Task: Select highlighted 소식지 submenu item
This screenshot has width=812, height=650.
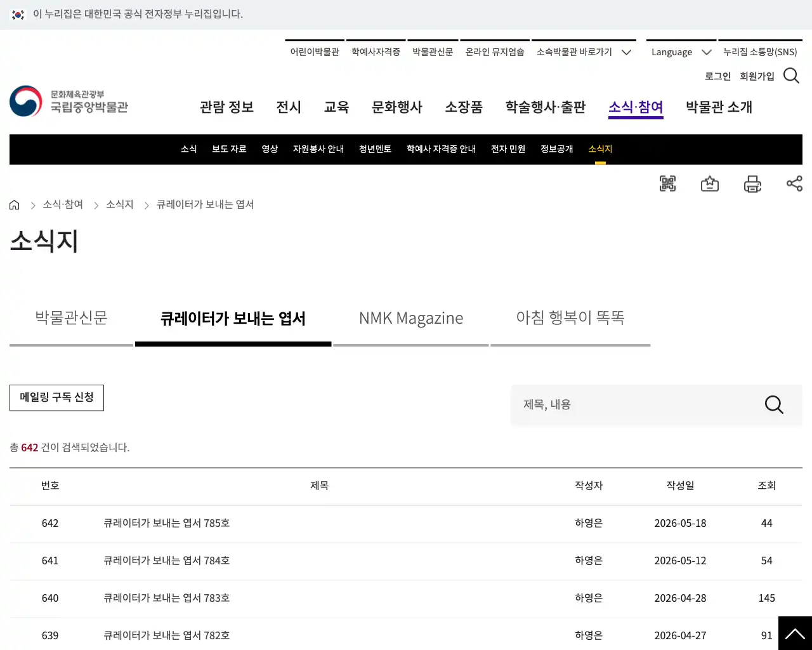Action: click(600, 149)
